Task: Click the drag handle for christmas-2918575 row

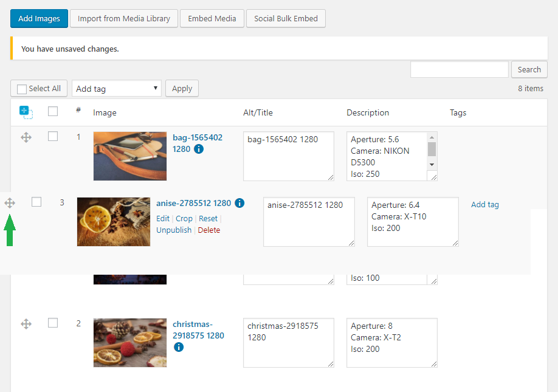Action: pyautogui.click(x=26, y=324)
